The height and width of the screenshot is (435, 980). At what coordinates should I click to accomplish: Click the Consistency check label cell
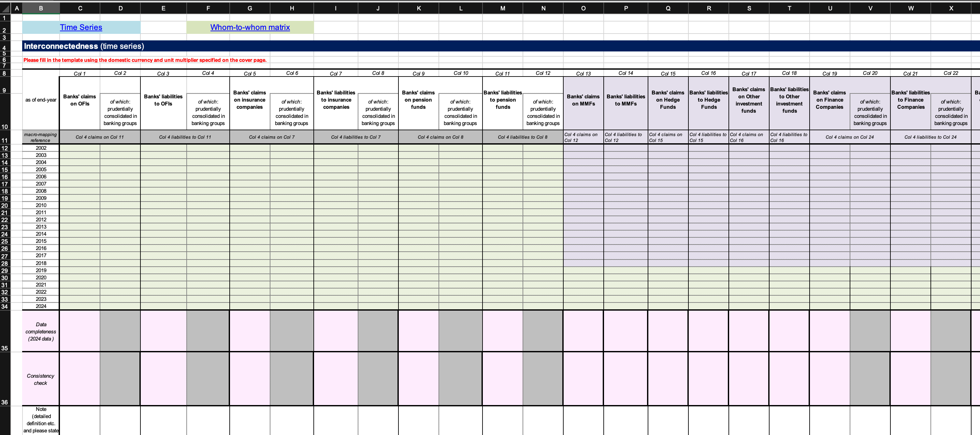point(41,379)
